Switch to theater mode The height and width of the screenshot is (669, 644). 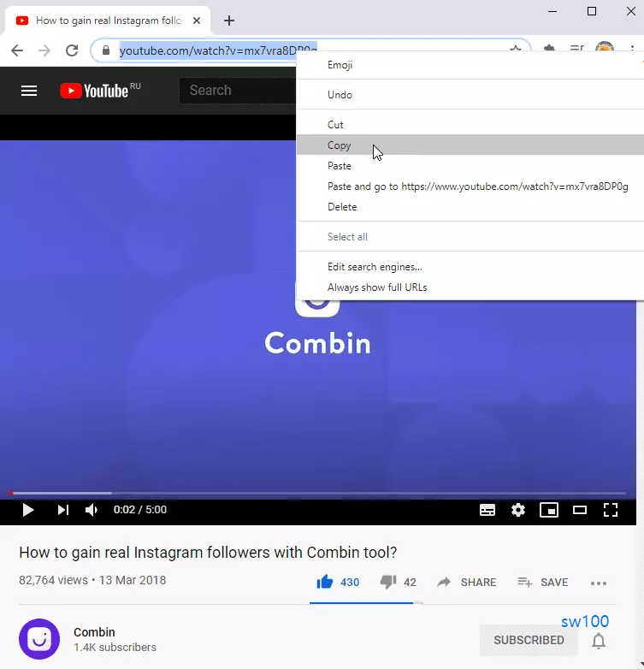(x=580, y=510)
